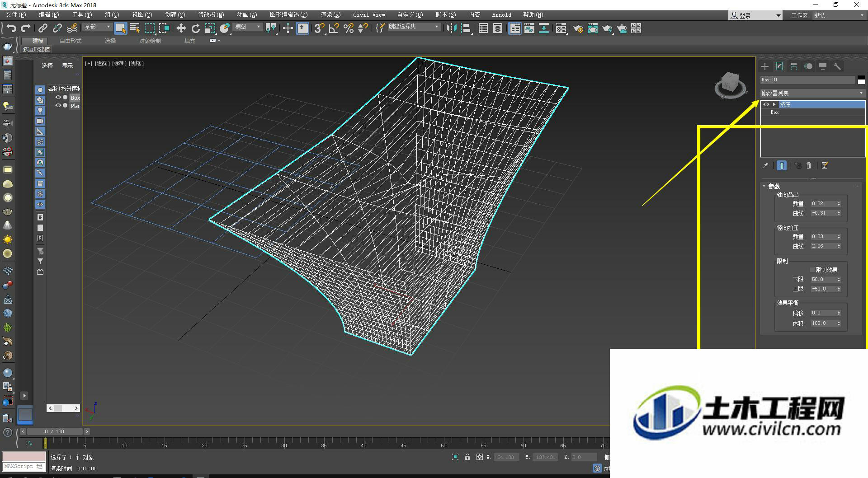Select the Unlink Selection tool
Viewport: 868px width, 478px height.
57,28
